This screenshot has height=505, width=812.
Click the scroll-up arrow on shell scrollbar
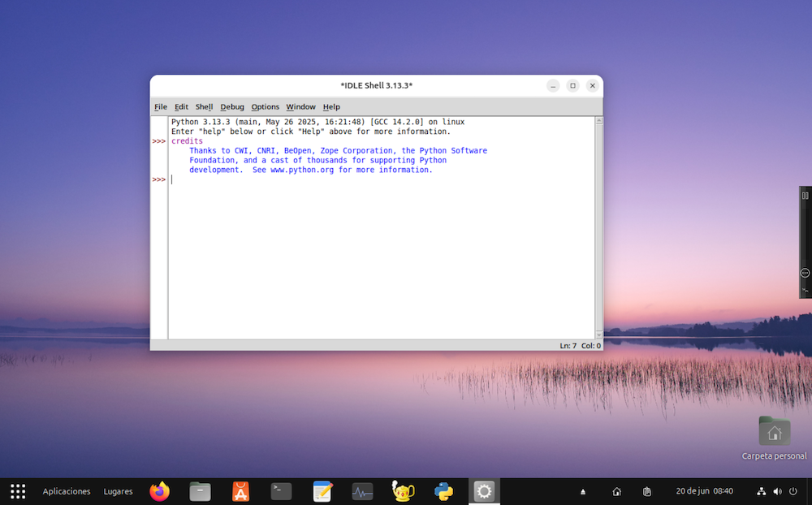[599, 121]
